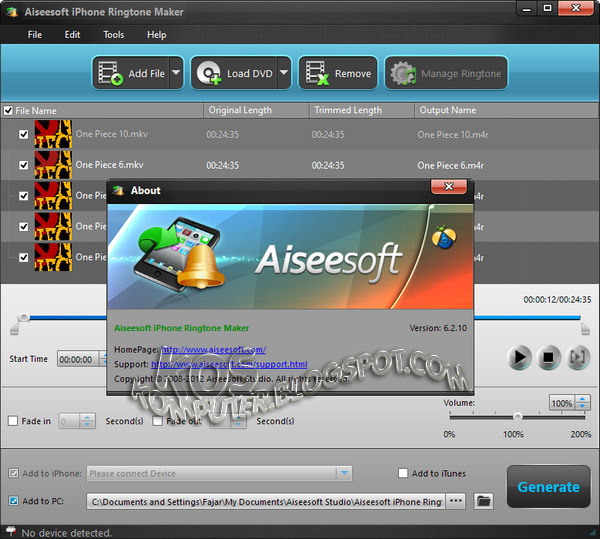This screenshot has height=539, width=600.
Task: Click the volume percentage stepper arrows
Action: pos(582,402)
